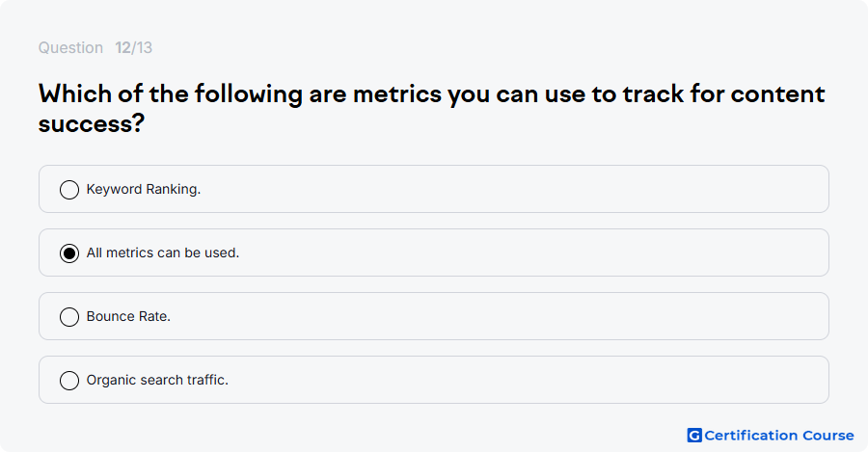The image size is (868, 452).
Task: Select the Keyword Ranking radio button
Action: 69,189
